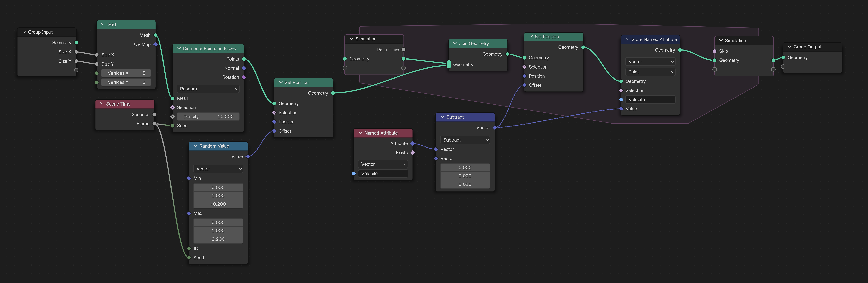This screenshot has width=868, height=283.
Task: Click the Exists output socket on Named Attribute
Action: (x=413, y=153)
